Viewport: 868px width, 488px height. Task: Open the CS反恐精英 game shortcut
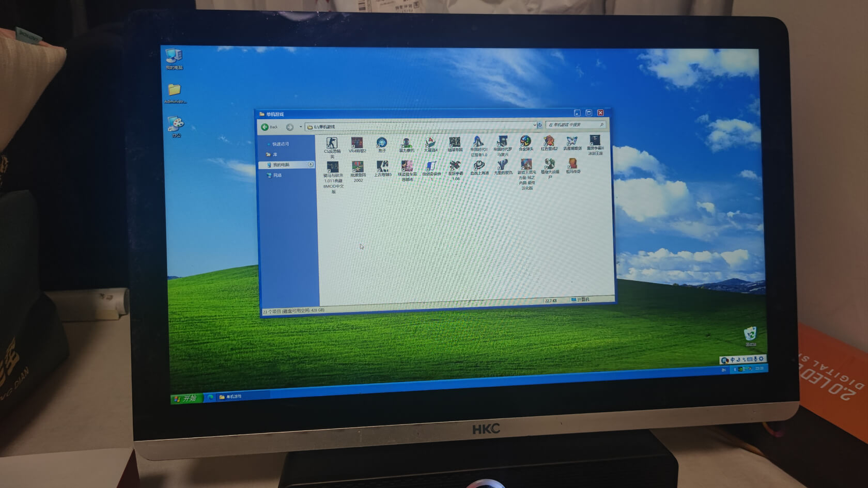(332, 147)
